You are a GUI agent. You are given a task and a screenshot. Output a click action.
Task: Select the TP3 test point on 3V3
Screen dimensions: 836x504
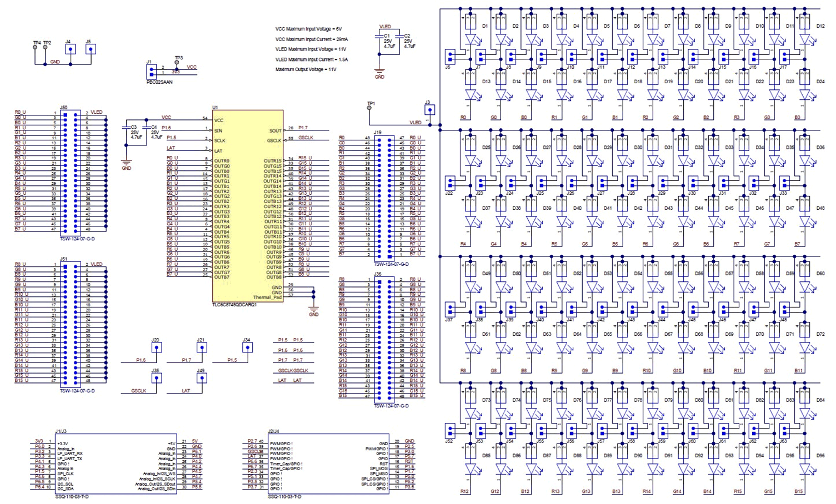(177, 63)
